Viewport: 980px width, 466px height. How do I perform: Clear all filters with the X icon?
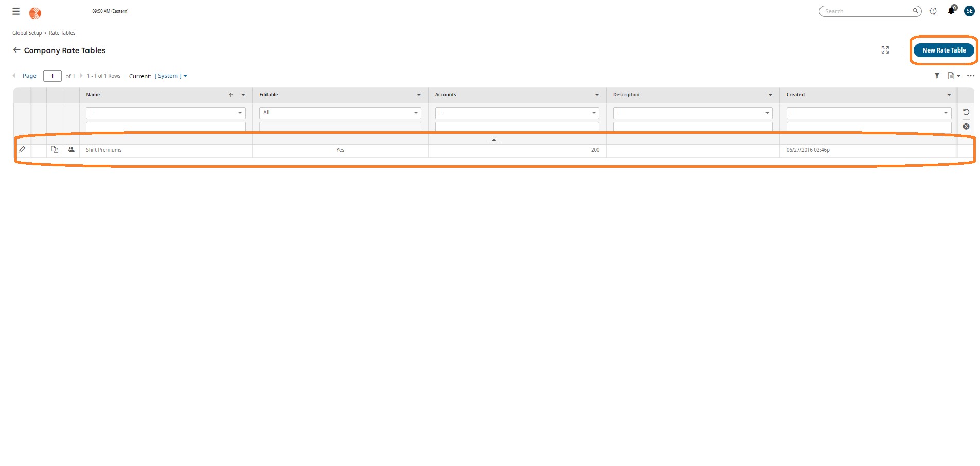pyautogui.click(x=966, y=126)
